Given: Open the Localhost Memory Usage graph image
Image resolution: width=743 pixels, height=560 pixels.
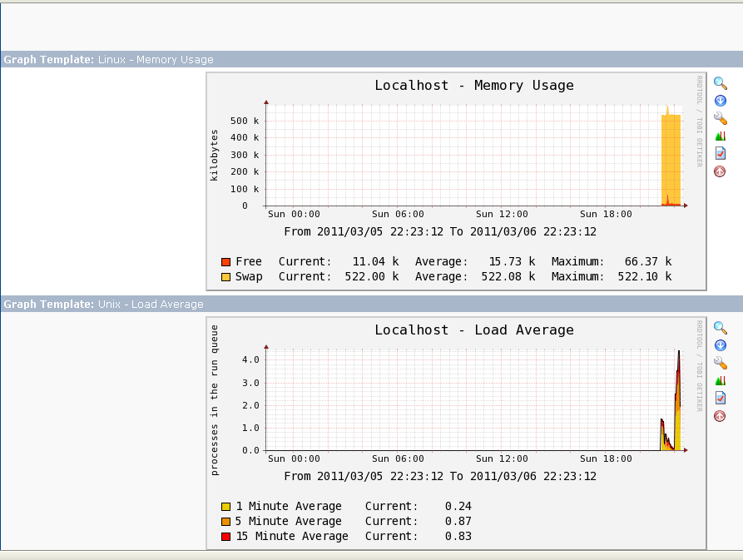Looking at the screenshot, I should pos(456,181).
